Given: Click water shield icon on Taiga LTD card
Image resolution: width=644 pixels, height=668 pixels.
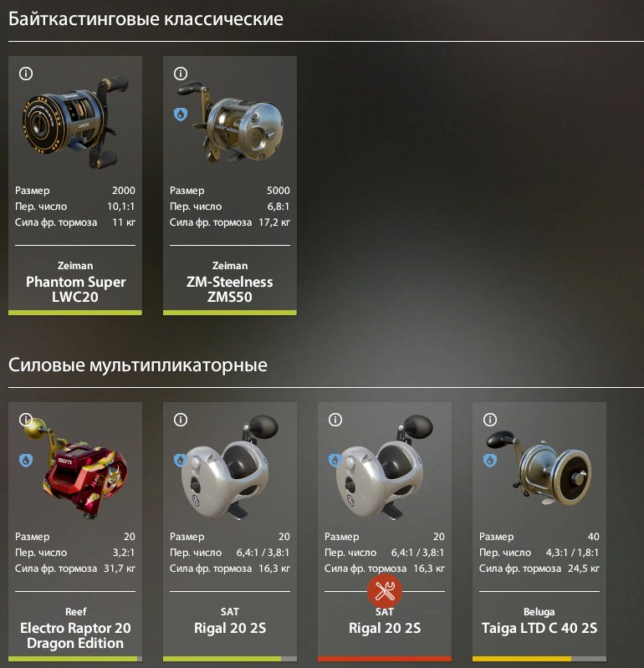Looking at the screenshot, I should click(490, 460).
